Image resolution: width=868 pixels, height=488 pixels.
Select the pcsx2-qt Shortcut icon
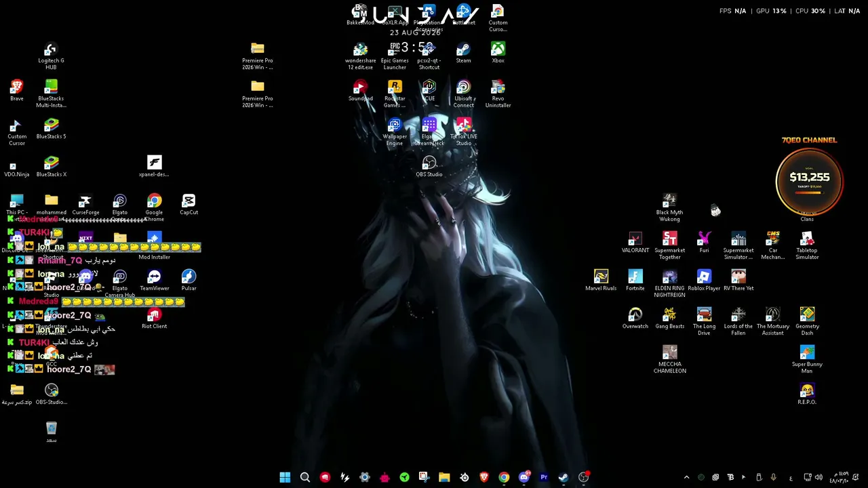tap(429, 56)
